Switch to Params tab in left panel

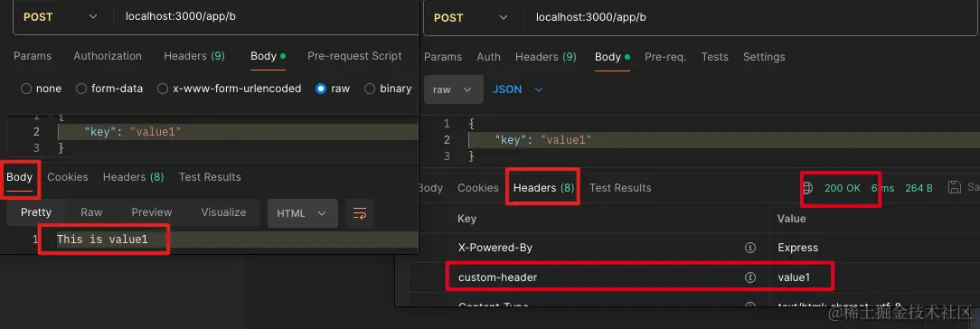[x=33, y=56]
